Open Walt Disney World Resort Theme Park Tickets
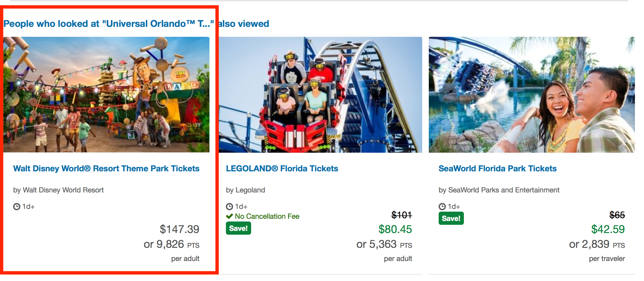Viewport: 644px width, 281px height. pos(106,168)
